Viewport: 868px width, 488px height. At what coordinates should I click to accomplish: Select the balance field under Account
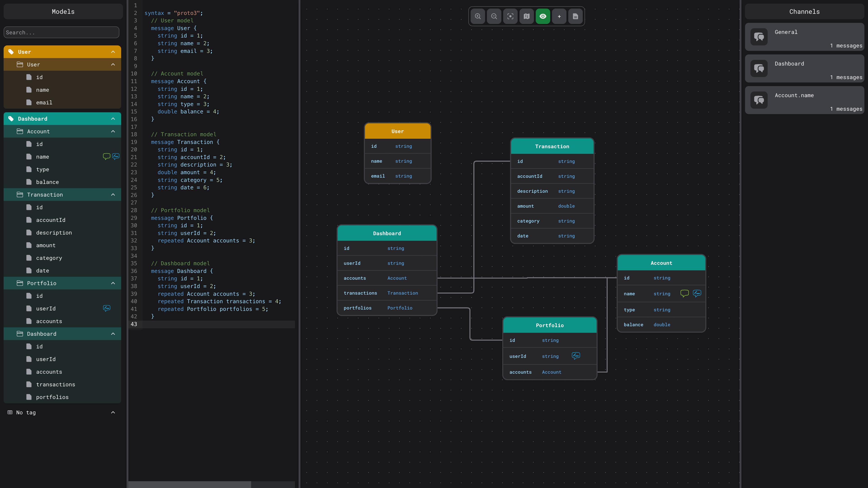point(47,182)
